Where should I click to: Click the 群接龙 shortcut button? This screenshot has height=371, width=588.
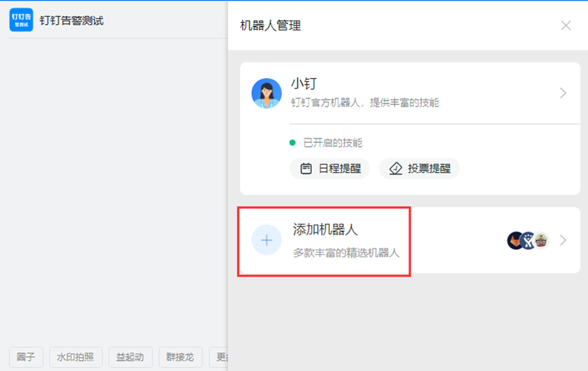(181, 357)
